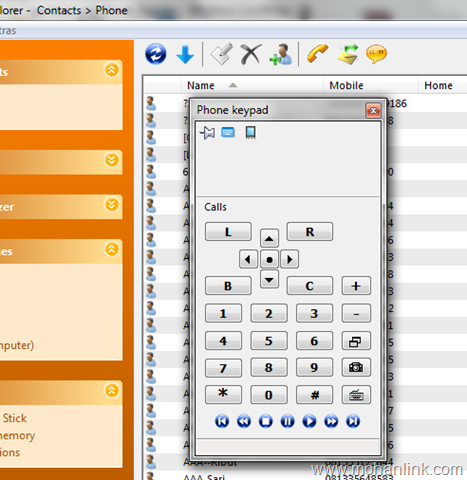Click the play button in keypad controls

[x=309, y=421]
